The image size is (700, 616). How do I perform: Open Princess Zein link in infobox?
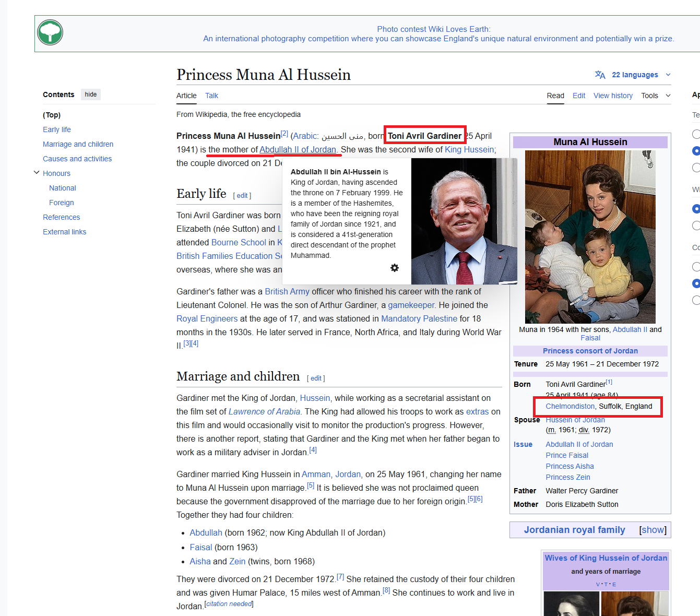tap(568, 477)
